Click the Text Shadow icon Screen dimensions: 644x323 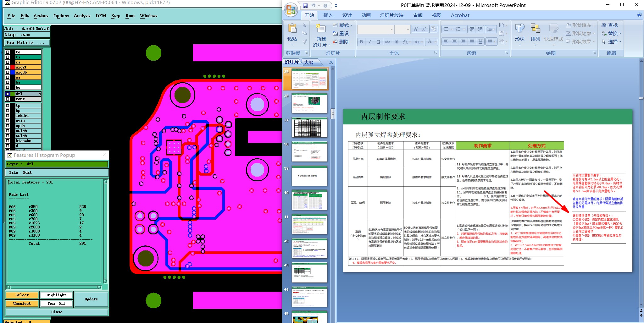pyautogui.click(x=397, y=41)
